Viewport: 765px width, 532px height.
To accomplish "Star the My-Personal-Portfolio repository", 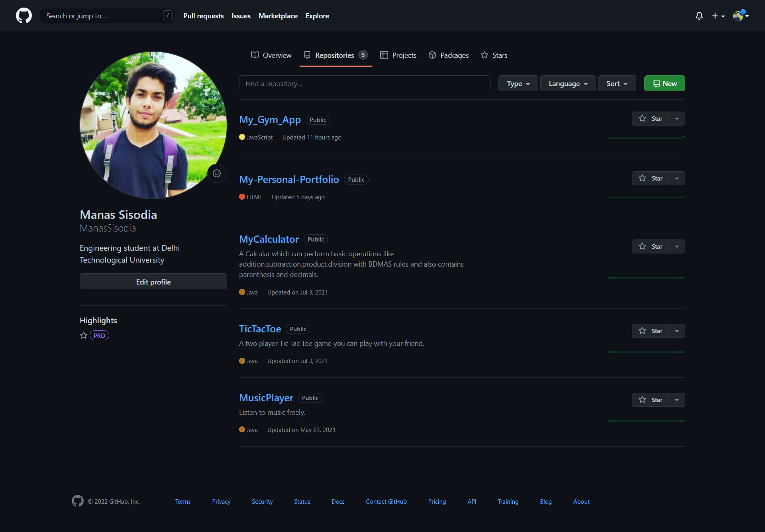I will [x=650, y=178].
